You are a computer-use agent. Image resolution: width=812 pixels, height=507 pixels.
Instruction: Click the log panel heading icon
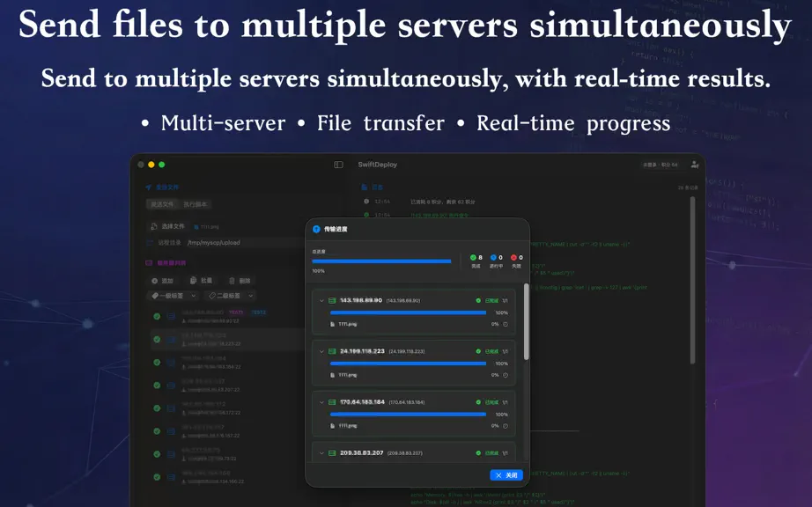365,187
